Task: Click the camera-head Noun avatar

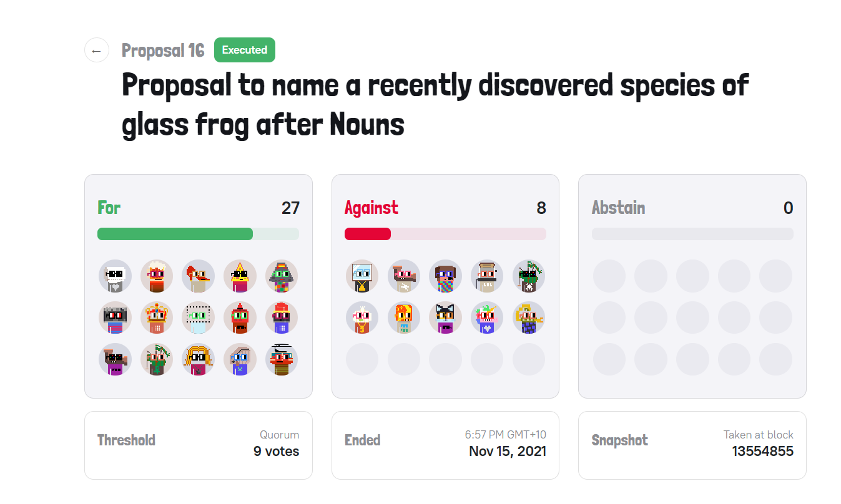Action: pos(115,317)
